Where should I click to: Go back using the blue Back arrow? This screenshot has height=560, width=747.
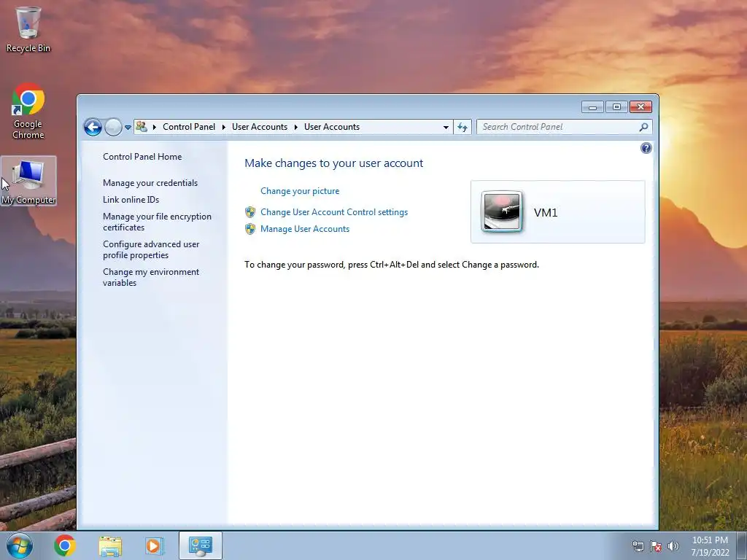point(93,127)
